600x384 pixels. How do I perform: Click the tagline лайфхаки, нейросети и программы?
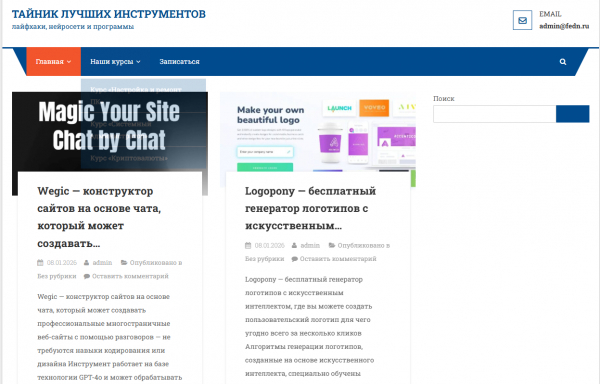pos(73,27)
